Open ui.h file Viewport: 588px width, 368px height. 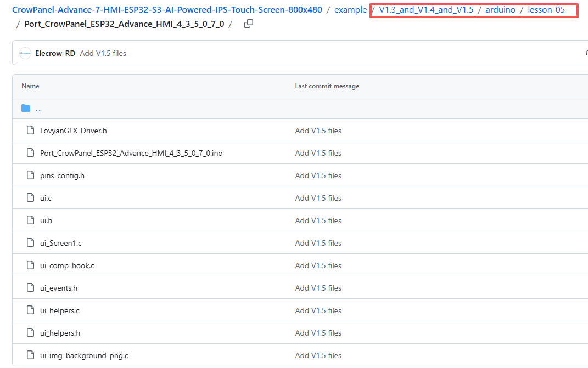(x=46, y=220)
